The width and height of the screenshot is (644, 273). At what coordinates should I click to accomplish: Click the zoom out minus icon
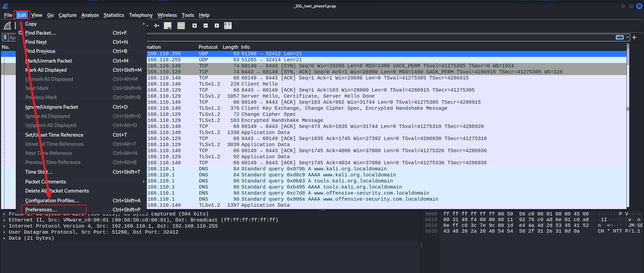(206, 26)
